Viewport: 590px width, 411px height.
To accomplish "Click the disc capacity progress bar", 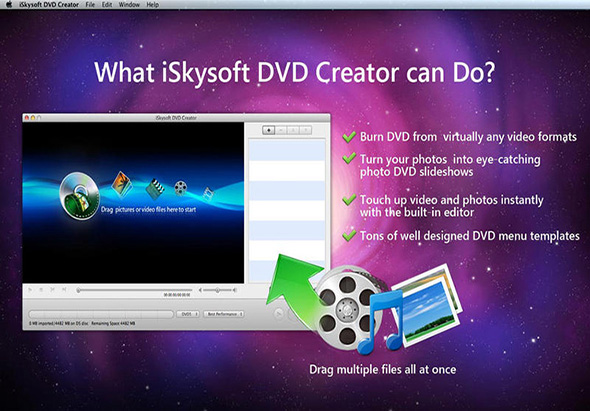I will (x=101, y=314).
